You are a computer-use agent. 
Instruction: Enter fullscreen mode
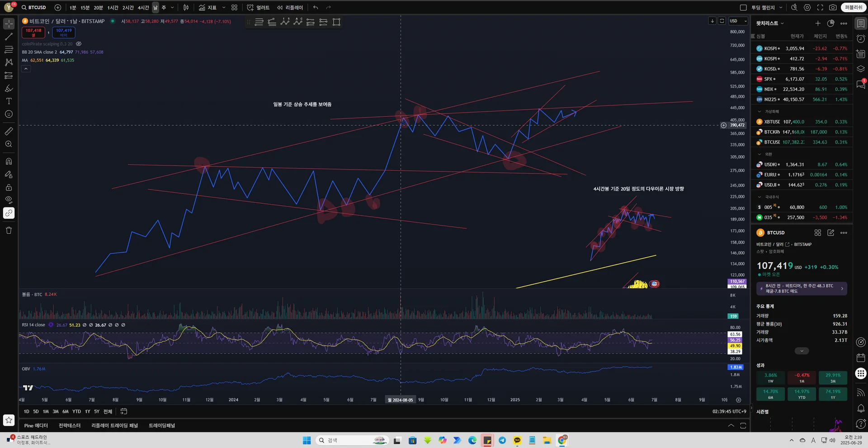[820, 8]
